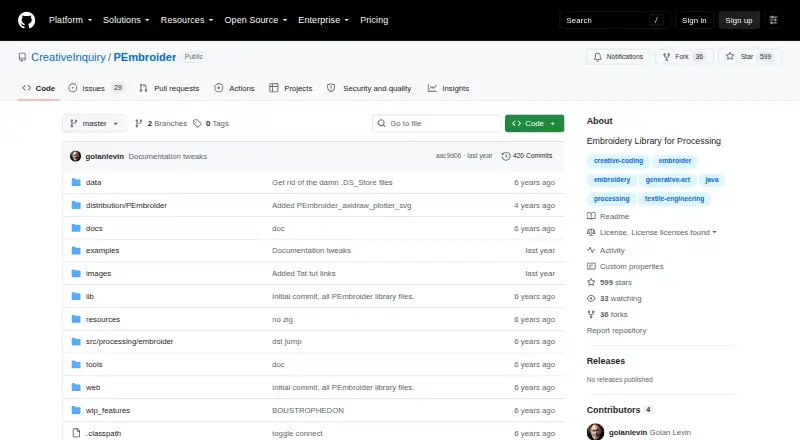This screenshot has height=440, width=800.
Task: Click the Search field in header
Action: (x=614, y=20)
